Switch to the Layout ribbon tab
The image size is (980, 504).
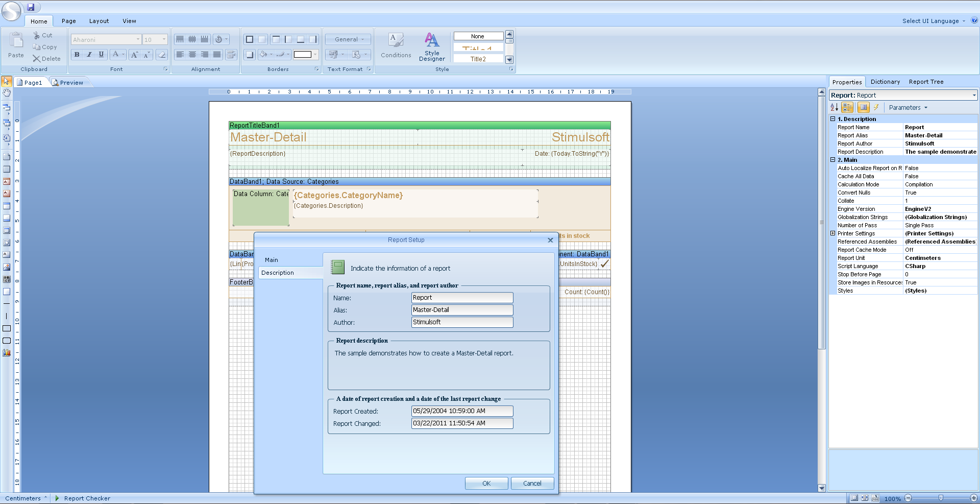pos(99,21)
